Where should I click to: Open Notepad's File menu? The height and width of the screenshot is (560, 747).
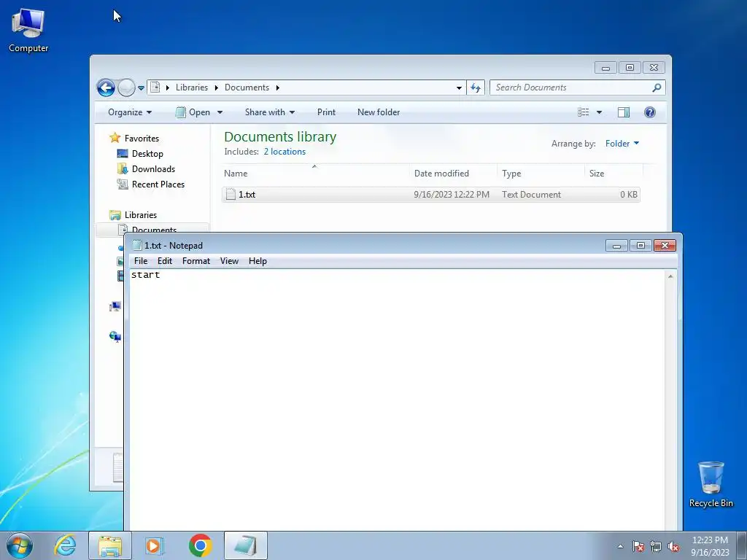tap(141, 261)
